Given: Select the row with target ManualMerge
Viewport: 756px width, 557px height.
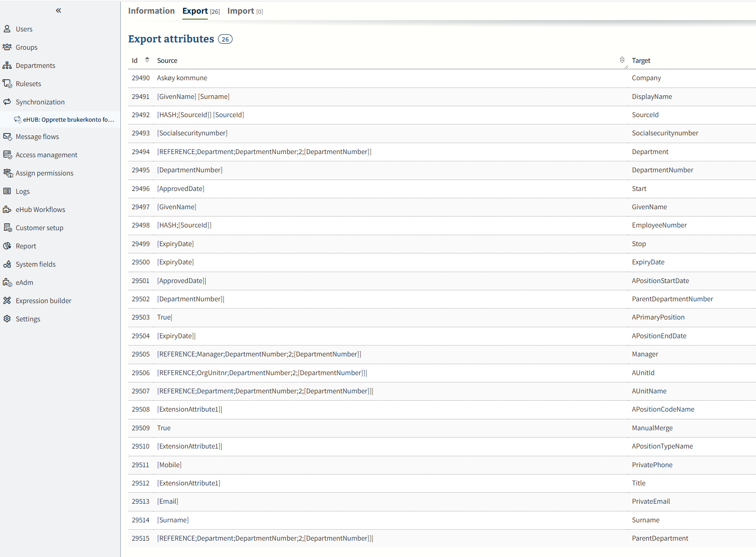Looking at the screenshot, I should tap(652, 428).
